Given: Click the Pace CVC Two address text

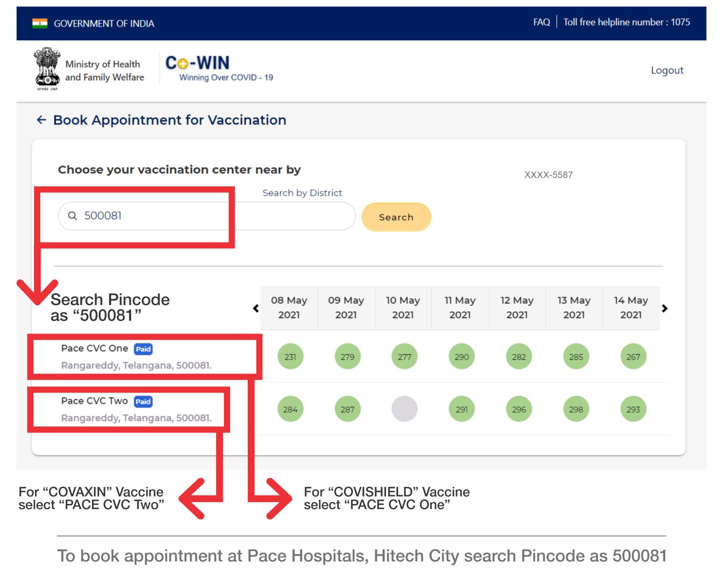Looking at the screenshot, I should (136, 418).
